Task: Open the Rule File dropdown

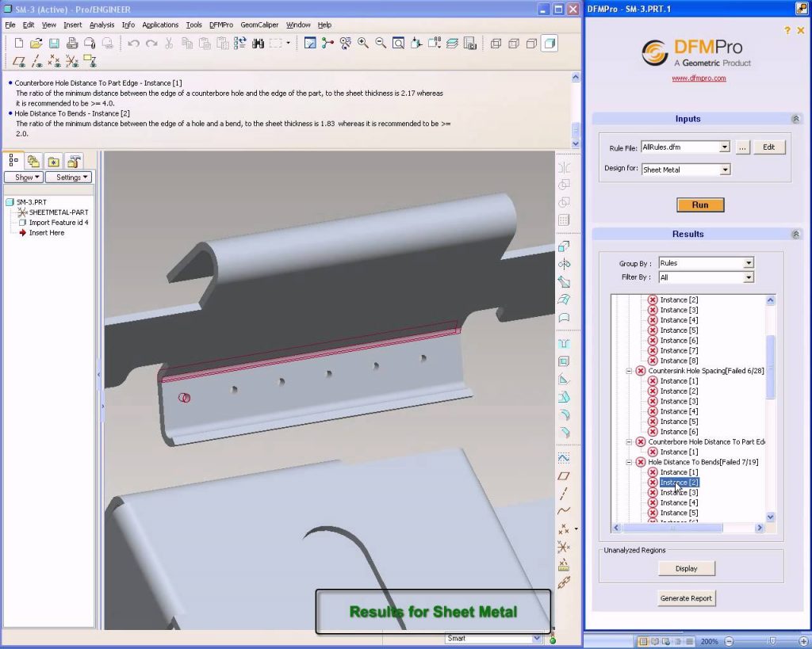Action: coord(725,147)
